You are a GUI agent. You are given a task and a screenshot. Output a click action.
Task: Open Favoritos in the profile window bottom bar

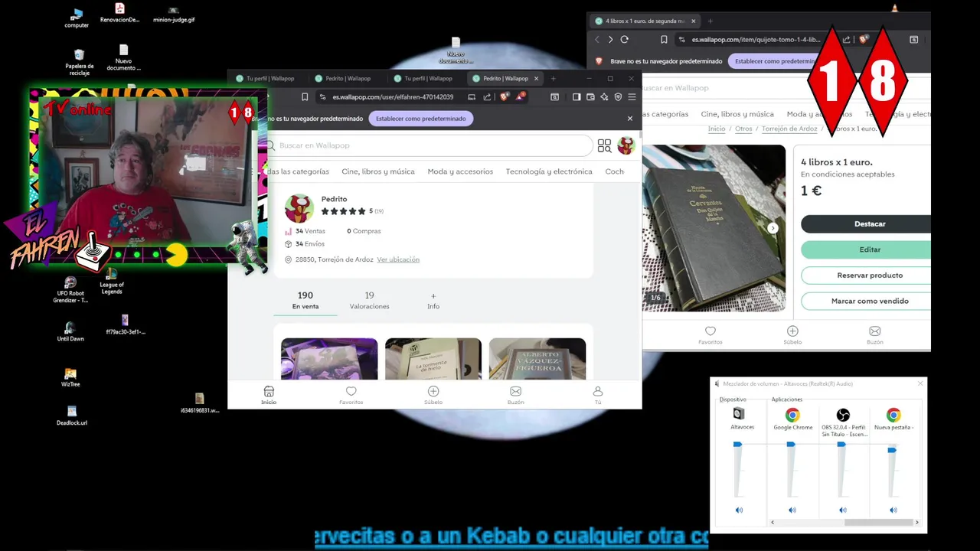[x=351, y=395]
